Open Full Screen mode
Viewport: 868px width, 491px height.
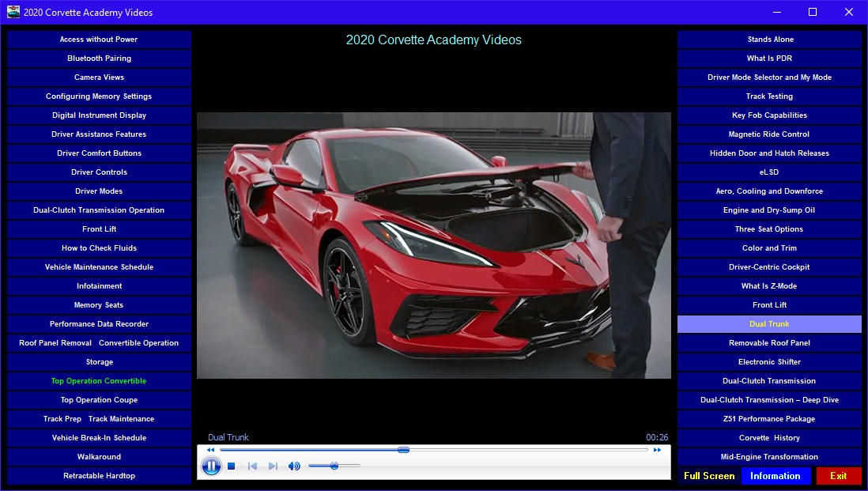pyautogui.click(x=709, y=476)
